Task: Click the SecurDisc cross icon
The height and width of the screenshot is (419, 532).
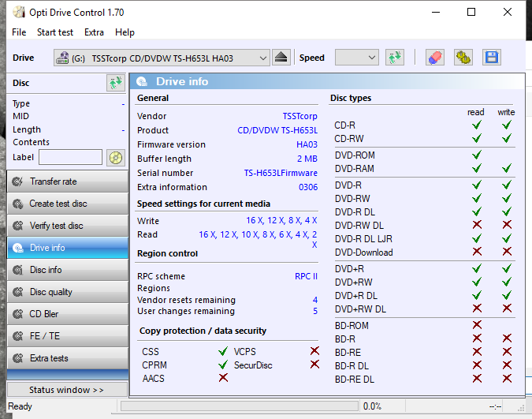Action: point(314,365)
